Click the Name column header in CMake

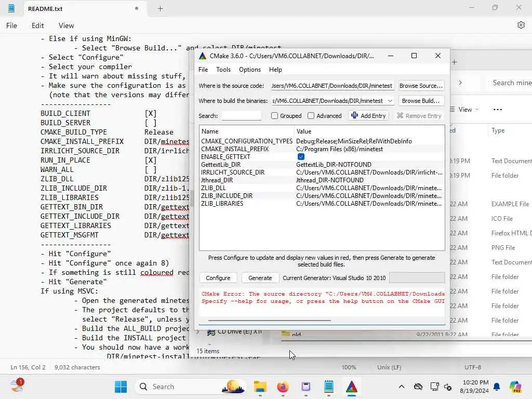pyautogui.click(x=247, y=131)
